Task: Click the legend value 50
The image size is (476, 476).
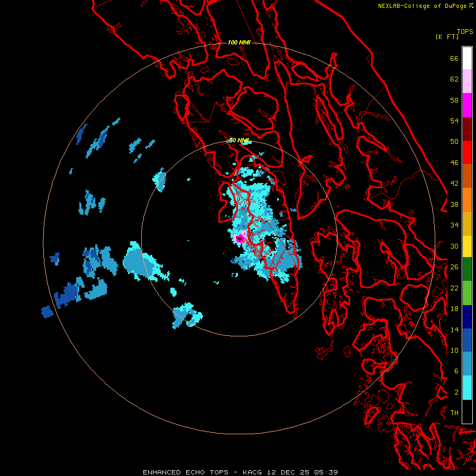Action: click(x=454, y=142)
